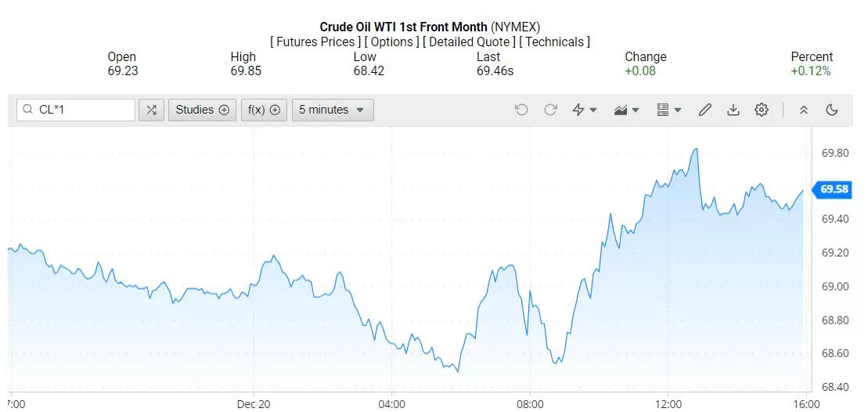Toggle dark mode moon icon

pos(831,110)
